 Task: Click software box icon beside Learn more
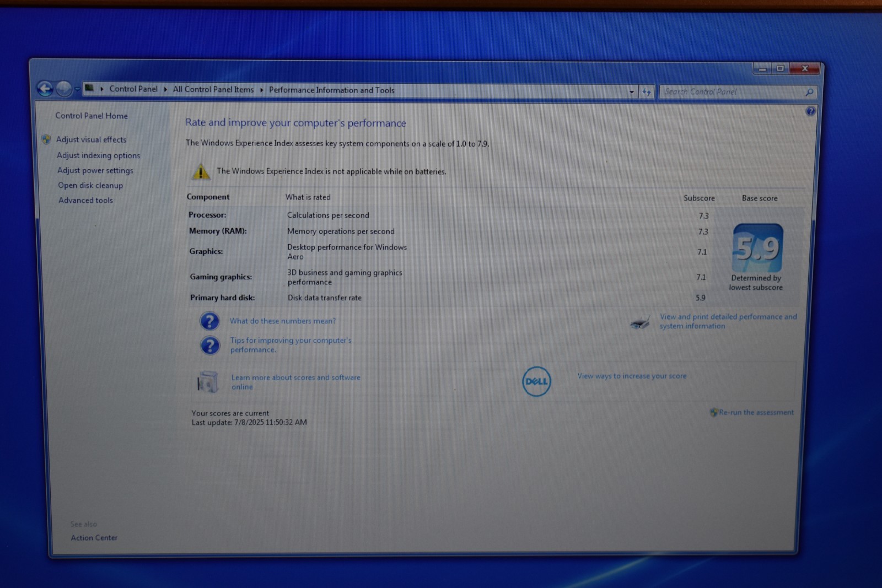pos(208,382)
